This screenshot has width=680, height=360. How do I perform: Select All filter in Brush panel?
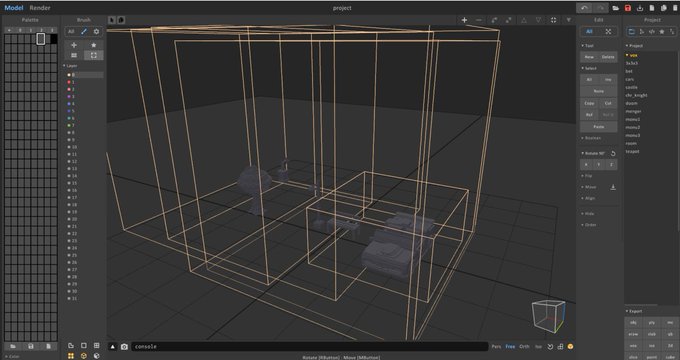pos(71,31)
